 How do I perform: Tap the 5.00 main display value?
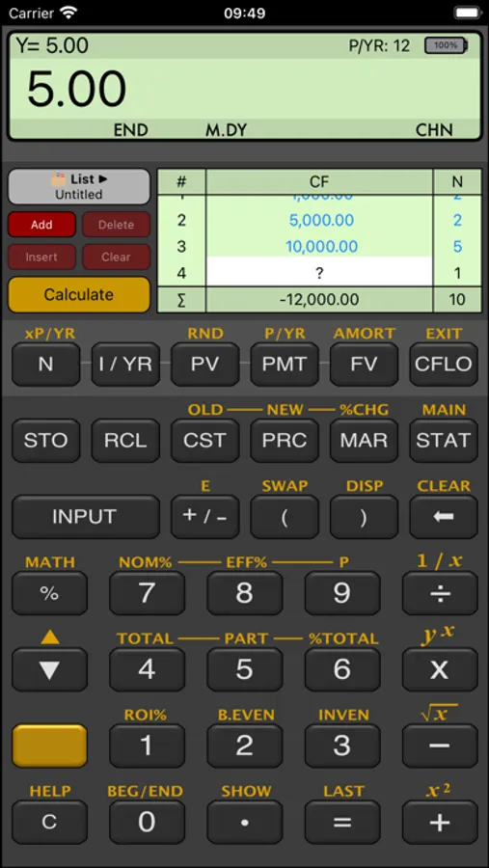[77, 89]
